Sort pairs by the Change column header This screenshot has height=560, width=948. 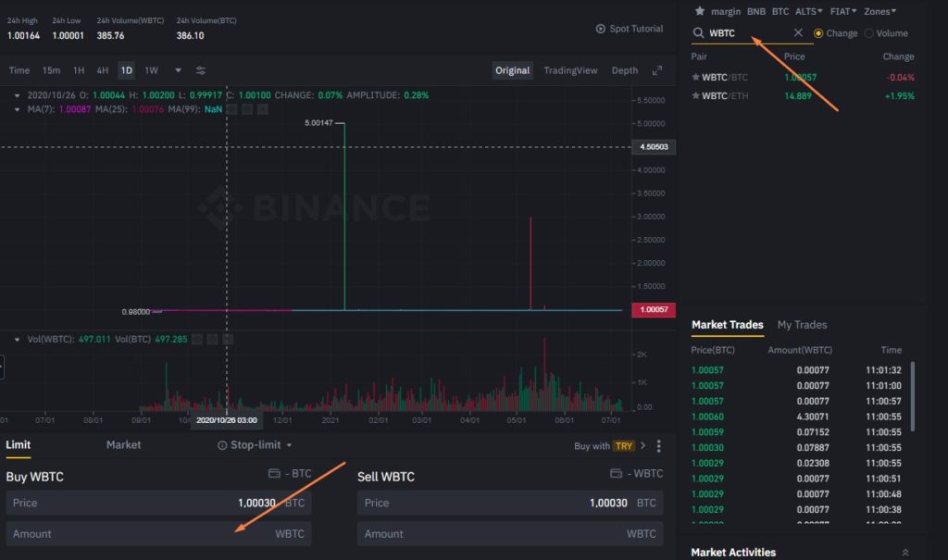(898, 56)
